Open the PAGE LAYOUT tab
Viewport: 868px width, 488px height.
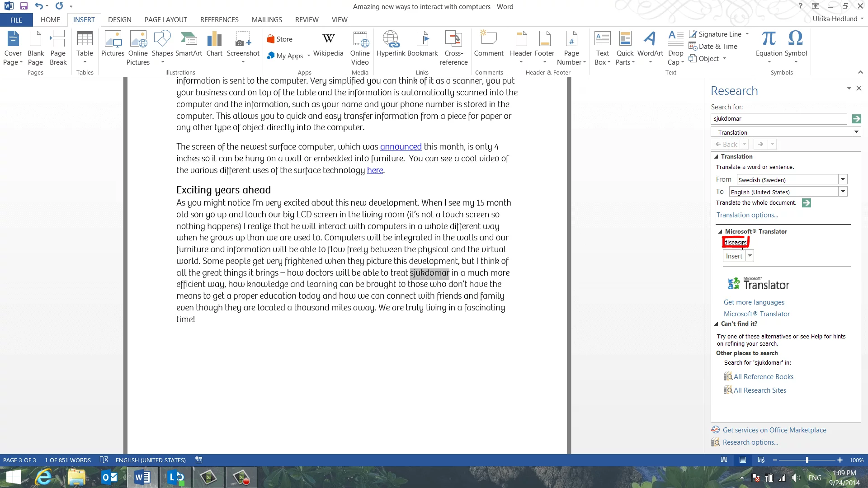165,20
